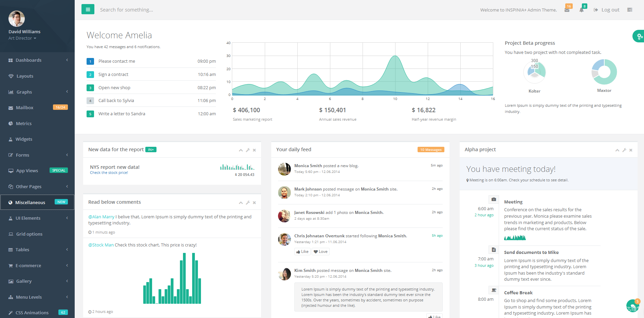Select the Open new shop message
644x318 pixels.
151,88
